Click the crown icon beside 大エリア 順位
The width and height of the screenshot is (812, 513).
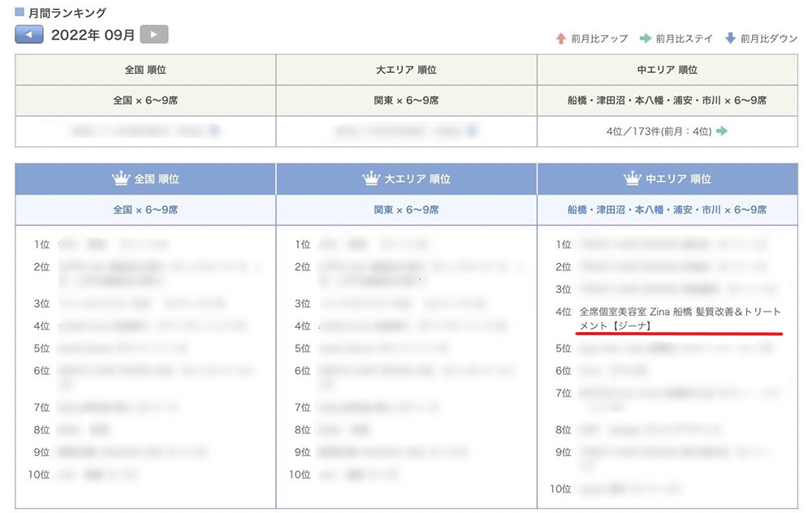(x=371, y=179)
